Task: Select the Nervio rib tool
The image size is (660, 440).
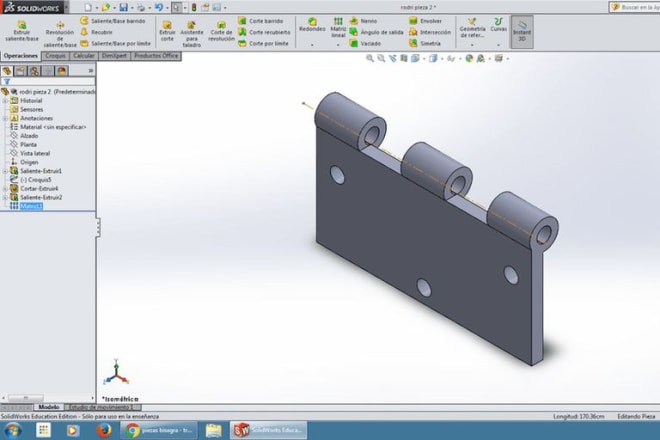Action: click(363, 21)
